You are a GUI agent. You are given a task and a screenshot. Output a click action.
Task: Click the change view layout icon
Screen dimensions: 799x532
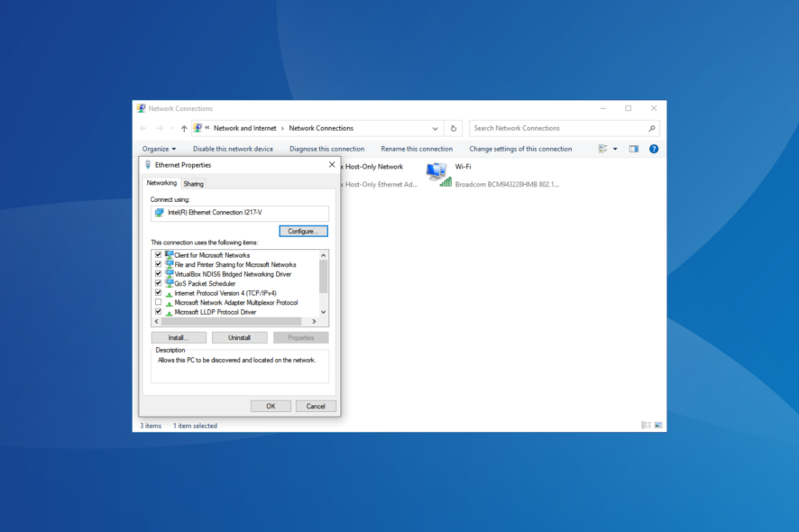click(x=602, y=149)
